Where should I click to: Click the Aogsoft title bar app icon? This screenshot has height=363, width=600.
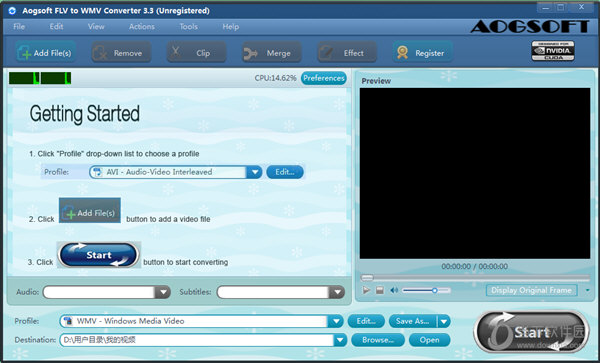click(x=12, y=11)
